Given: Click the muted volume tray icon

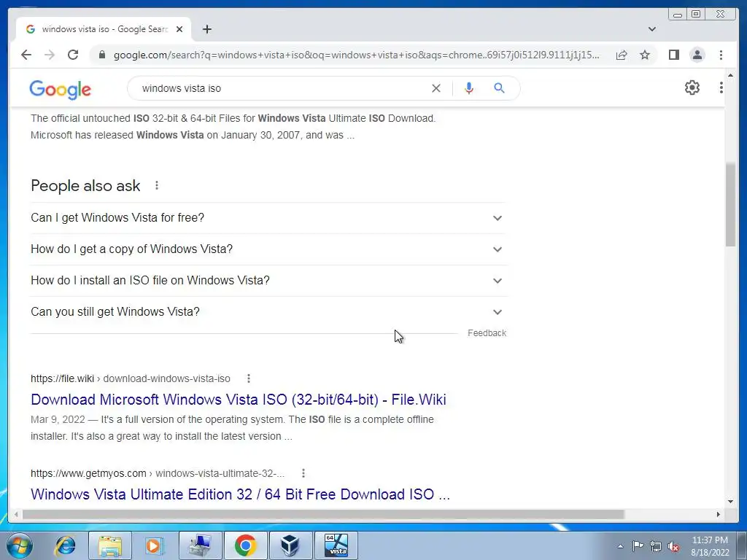Looking at the screenshot, I should tap(673, 546).
